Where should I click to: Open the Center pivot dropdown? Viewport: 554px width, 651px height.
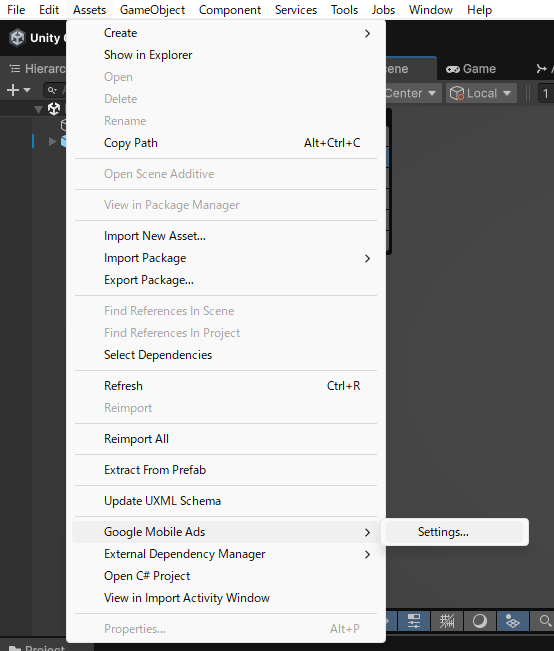412,93
